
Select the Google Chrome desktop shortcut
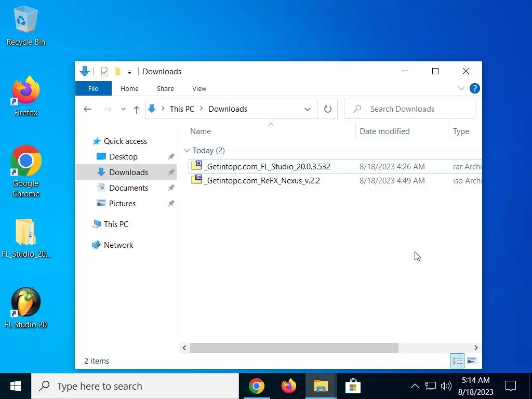26,171
